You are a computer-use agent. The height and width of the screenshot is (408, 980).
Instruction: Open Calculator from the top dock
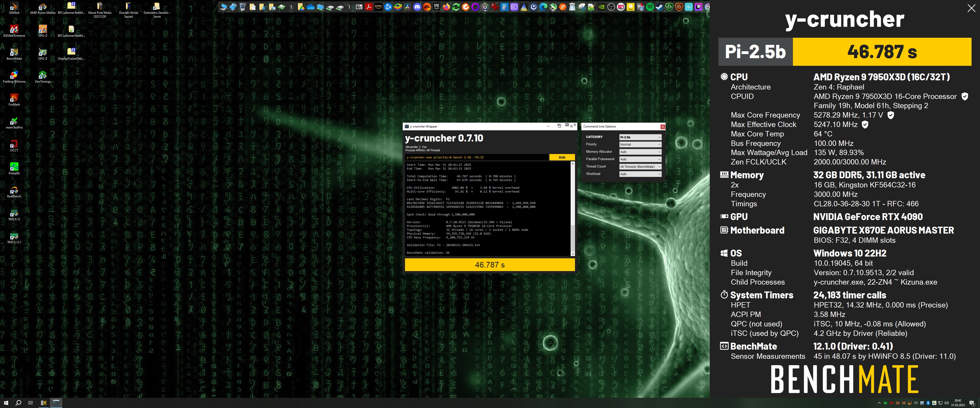click(x=505, y=7)
